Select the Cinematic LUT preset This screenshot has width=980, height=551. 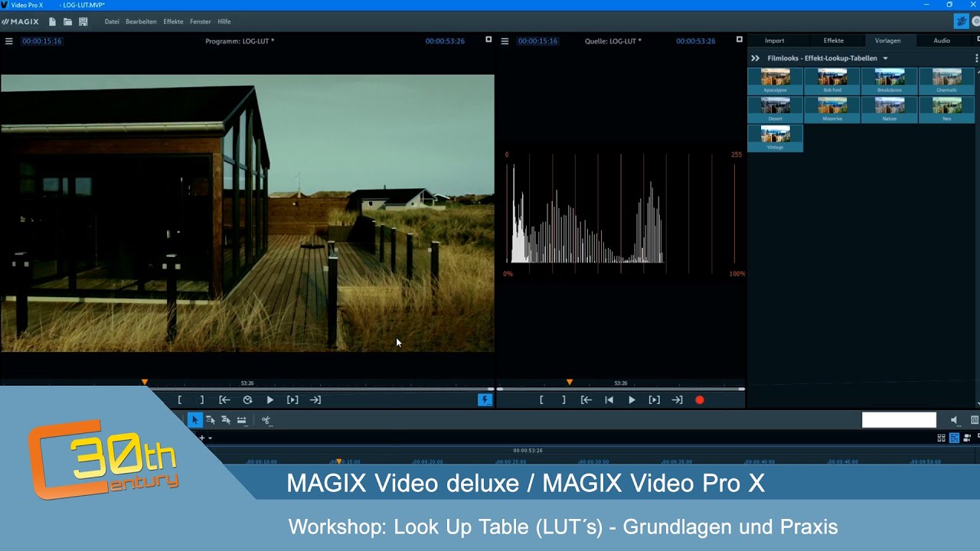(947, 81)
